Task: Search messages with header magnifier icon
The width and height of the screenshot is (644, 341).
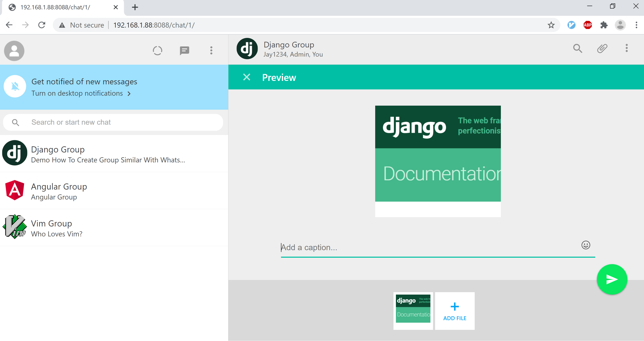Action: (x=577, y=48)
